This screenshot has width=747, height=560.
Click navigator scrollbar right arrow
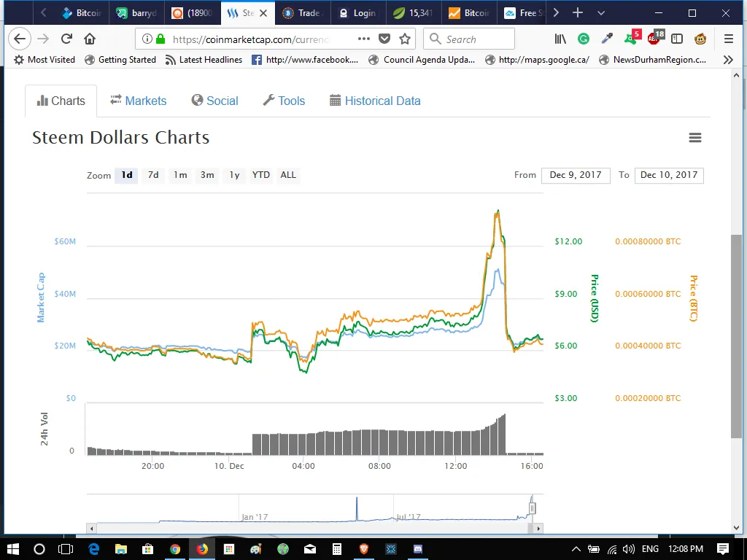coord(538,528)
